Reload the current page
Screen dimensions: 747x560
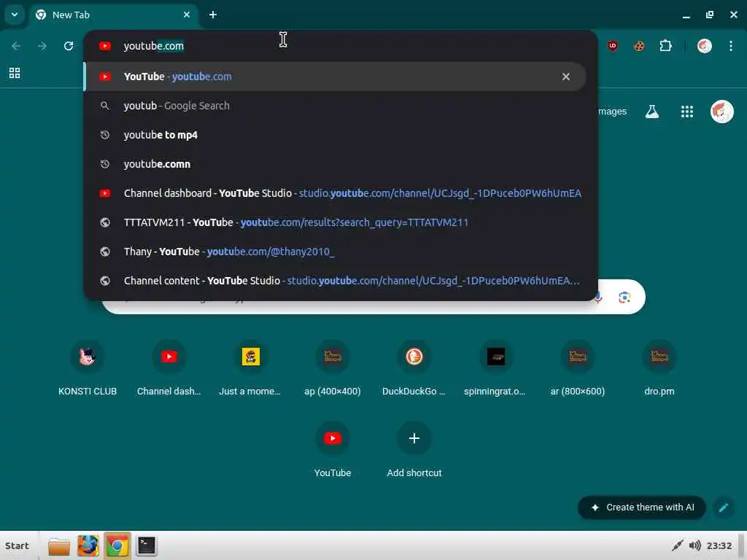(69, 46)
